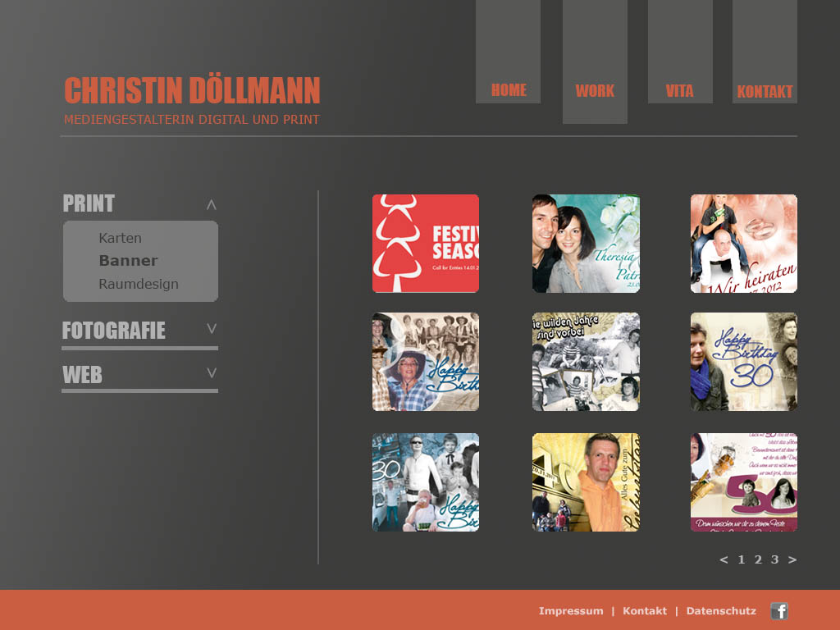840x630 pixels.
Task: Open the Datenschutz footer link
Action: (x=721, y=611)
